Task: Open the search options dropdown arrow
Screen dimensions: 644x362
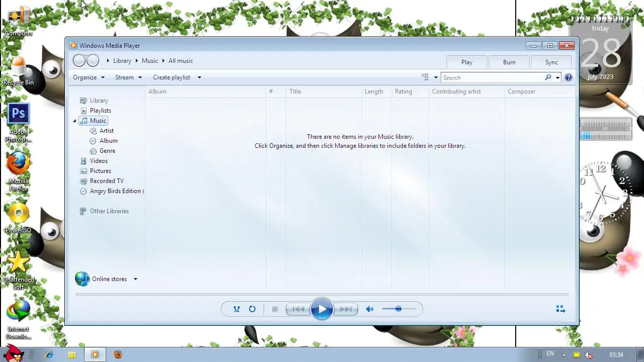Action: 557,77
